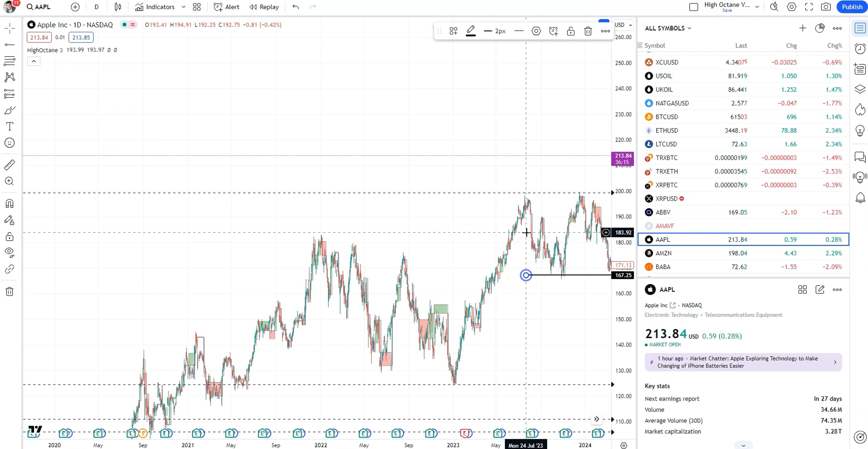Open the Indicators menu
This screenshot has width=868, height=449.
coord(155,7)
